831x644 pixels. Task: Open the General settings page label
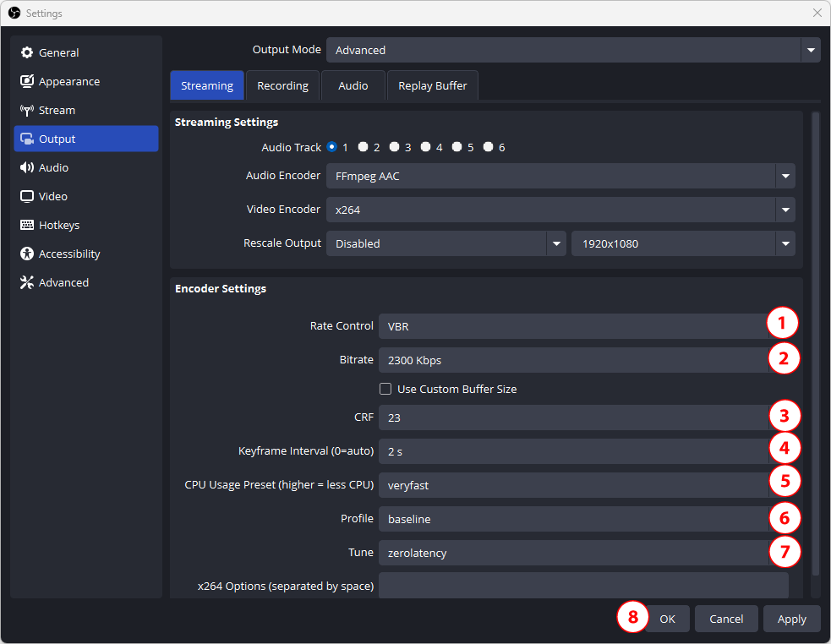point(59,52)
